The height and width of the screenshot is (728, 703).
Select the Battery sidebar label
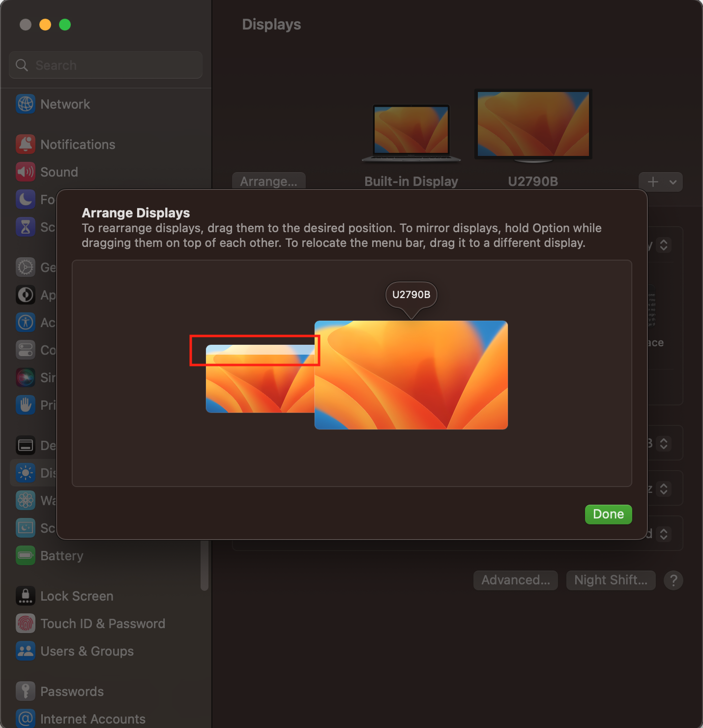point(62,556)
